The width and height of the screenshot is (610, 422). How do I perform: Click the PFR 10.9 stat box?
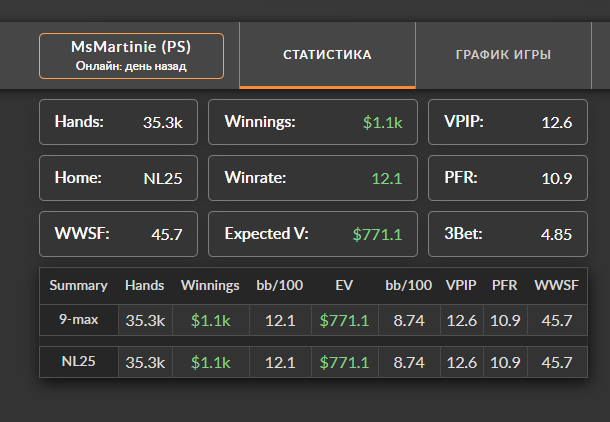click(x=508, y=178)
